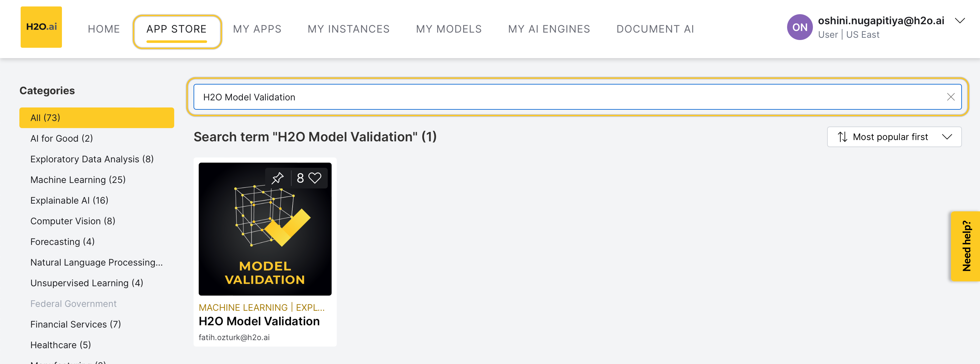Go to the Home tab
The height and width of the screenshot is (364, 980).
tap(104, 29)
